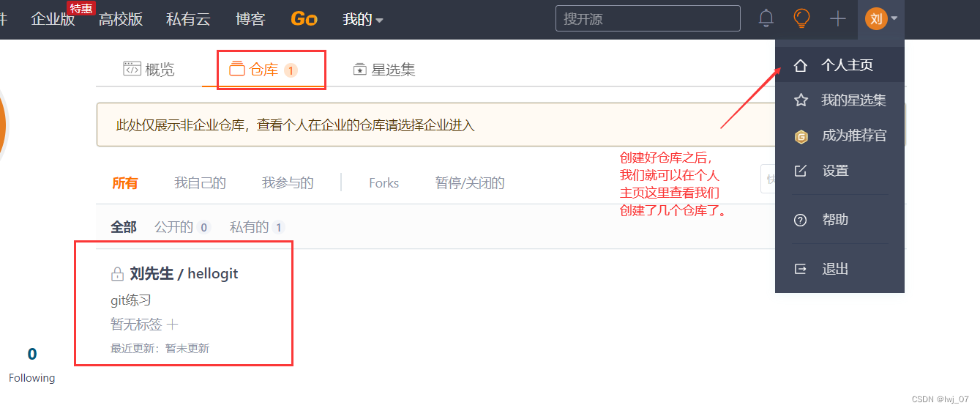Open the user avatar menu
980x411 pixels.
click(x=881, y=19)
